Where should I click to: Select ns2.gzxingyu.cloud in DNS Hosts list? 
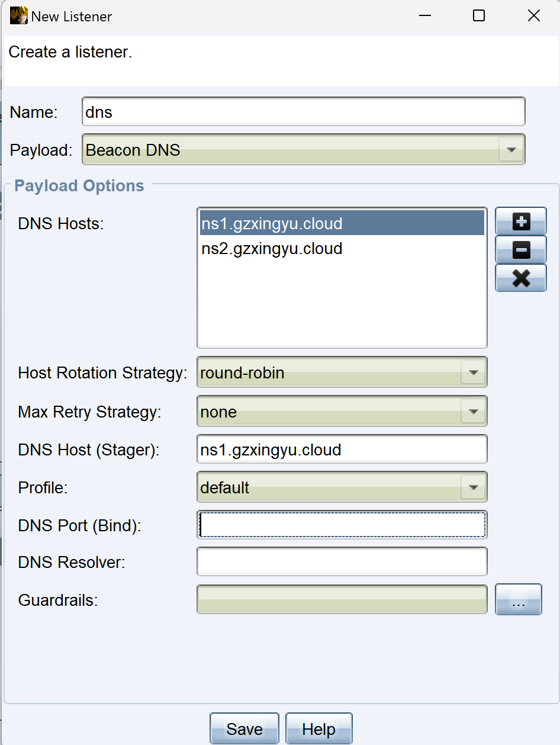(342, 248)
